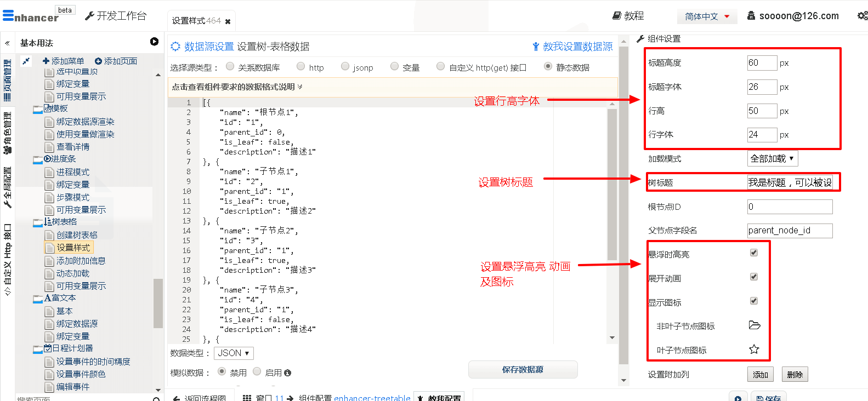This screenshot has height=401, width=868.
Task: Open the 页面管理 vertical tab
Action: (7, 80)
